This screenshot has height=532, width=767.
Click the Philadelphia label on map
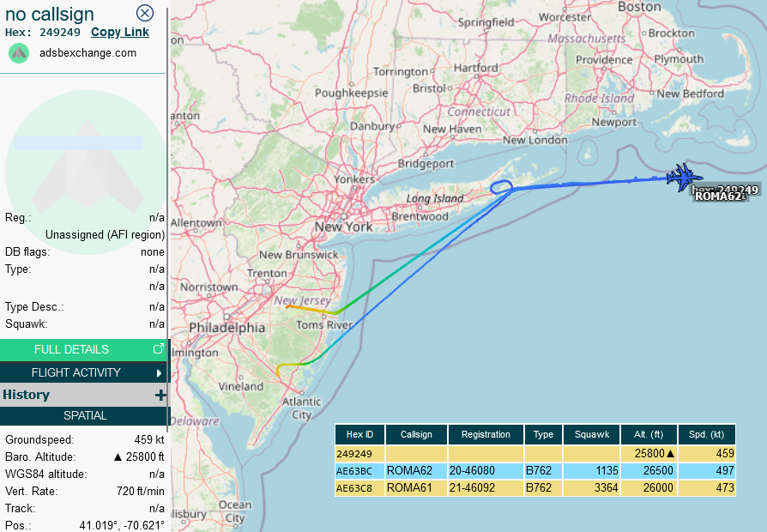click(x=227, y=328)
